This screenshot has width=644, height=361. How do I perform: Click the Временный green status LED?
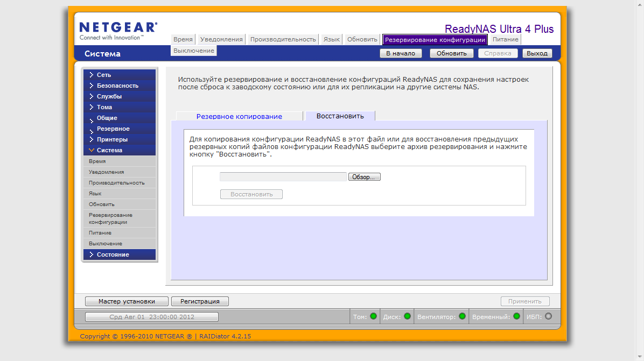point(517,316)
